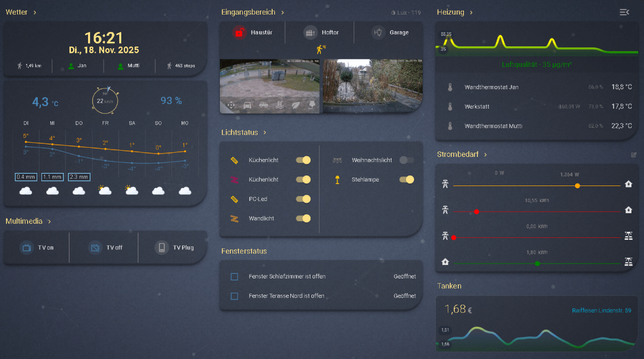Toggle the PC-Led switch
This screenshot has width=644, height=359.
click(x=303, y=199)
